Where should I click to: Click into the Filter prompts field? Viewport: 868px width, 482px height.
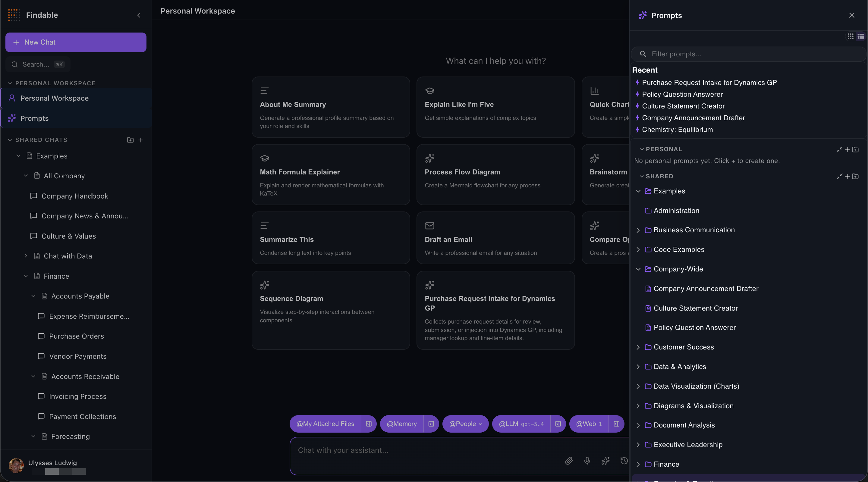748,54
